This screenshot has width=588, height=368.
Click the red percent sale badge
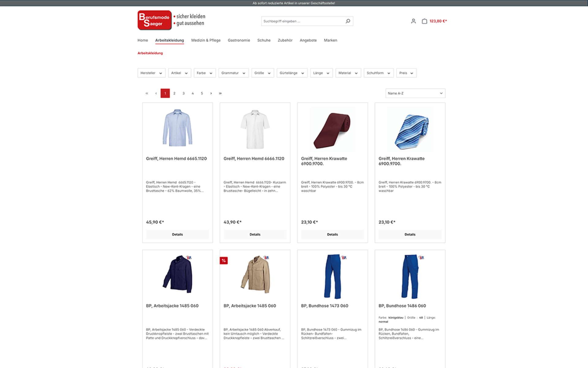click(224, 261)
